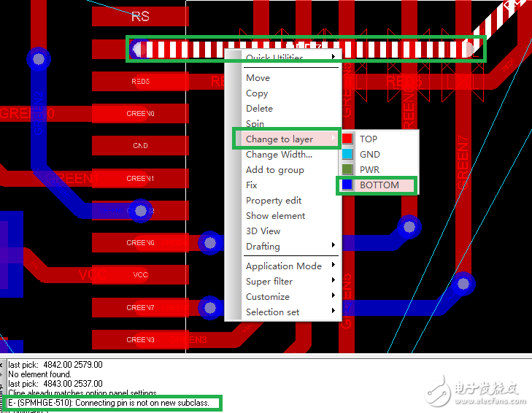The image size is (532, 413).
Task: Expand the Super filter submenu
Action: click(290, 281)
